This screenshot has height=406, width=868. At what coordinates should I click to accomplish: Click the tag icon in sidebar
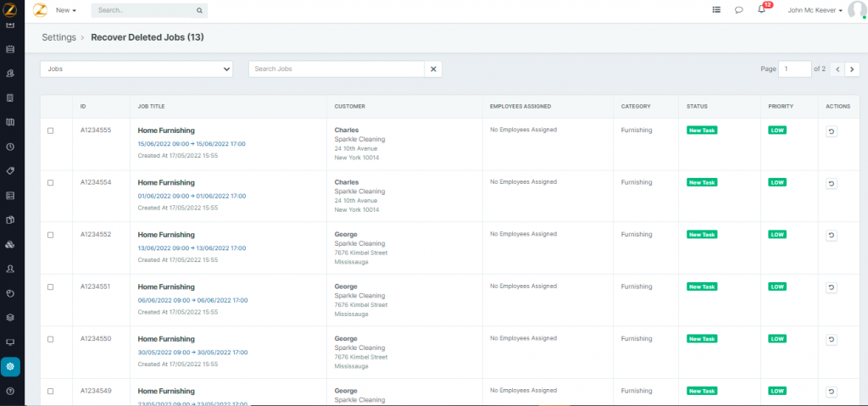[10, 171]
